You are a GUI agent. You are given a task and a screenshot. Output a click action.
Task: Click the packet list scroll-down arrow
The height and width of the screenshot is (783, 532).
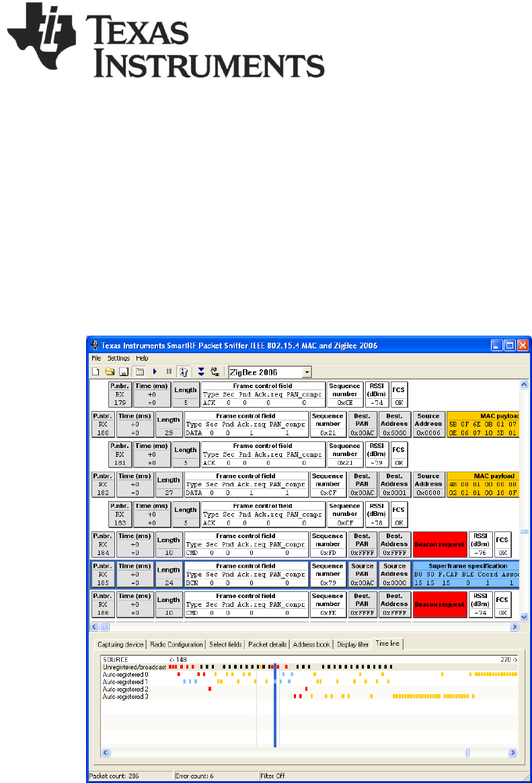pos(524,618)
